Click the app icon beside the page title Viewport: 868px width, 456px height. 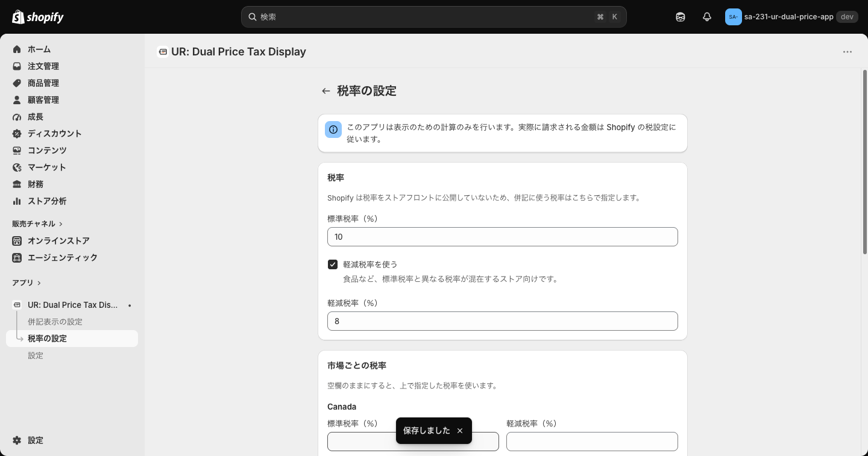[162, 52]
